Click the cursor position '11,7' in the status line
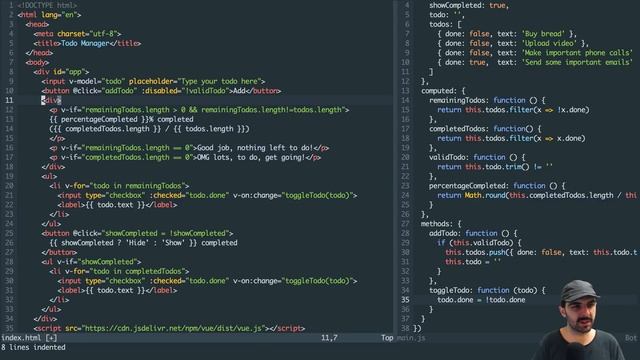This screenshot has width=640, height=360. [329, 338]
